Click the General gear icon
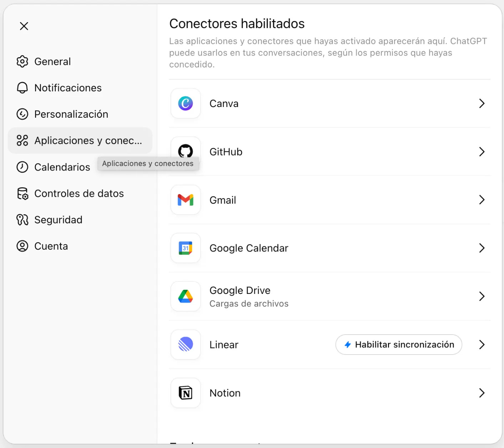This screenshot has width=504, height=448. click(22, 61)
